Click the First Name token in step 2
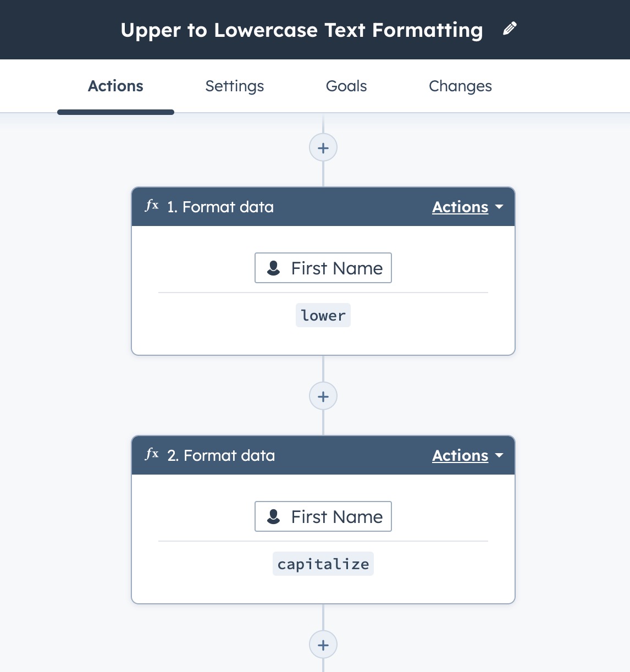 323,517
